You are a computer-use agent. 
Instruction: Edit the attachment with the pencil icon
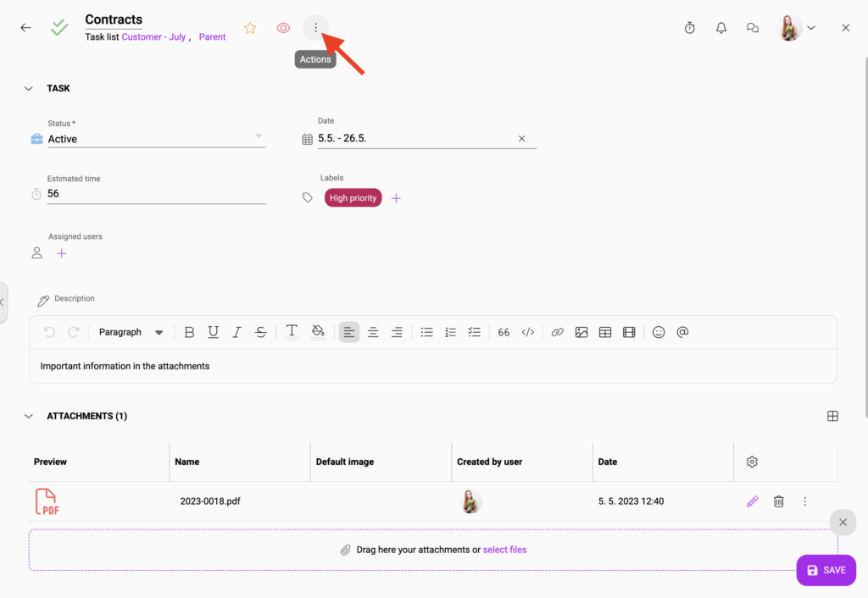[x=752, y=501]
